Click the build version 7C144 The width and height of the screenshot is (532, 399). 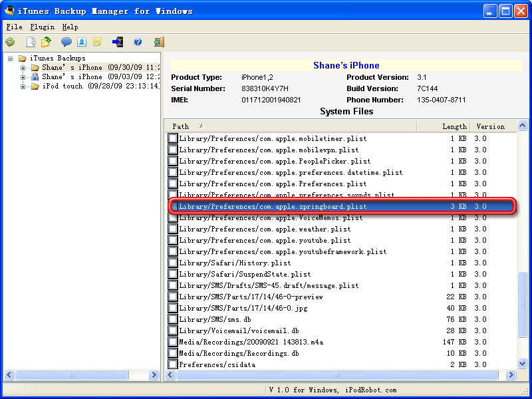tap(428, 88)
